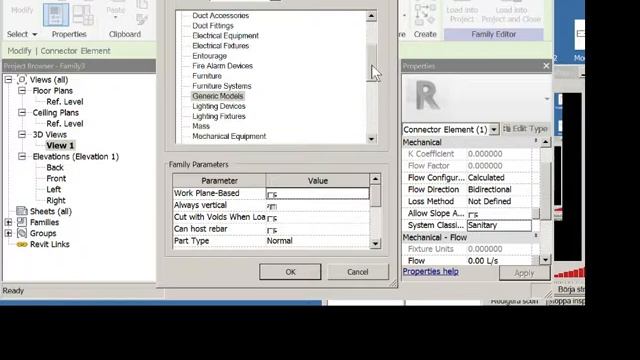
Task: Select Furniture category in list
Action: click(x=207, y=76)
